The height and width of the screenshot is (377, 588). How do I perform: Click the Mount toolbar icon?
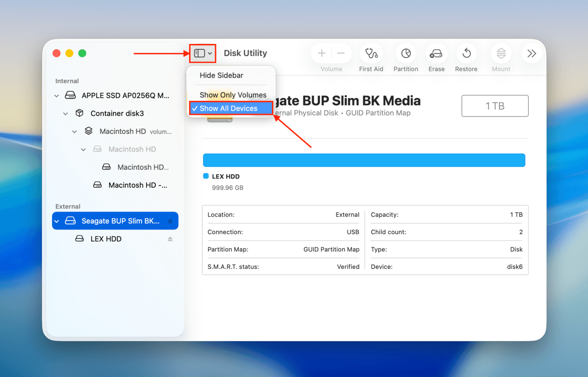[501, 53]
